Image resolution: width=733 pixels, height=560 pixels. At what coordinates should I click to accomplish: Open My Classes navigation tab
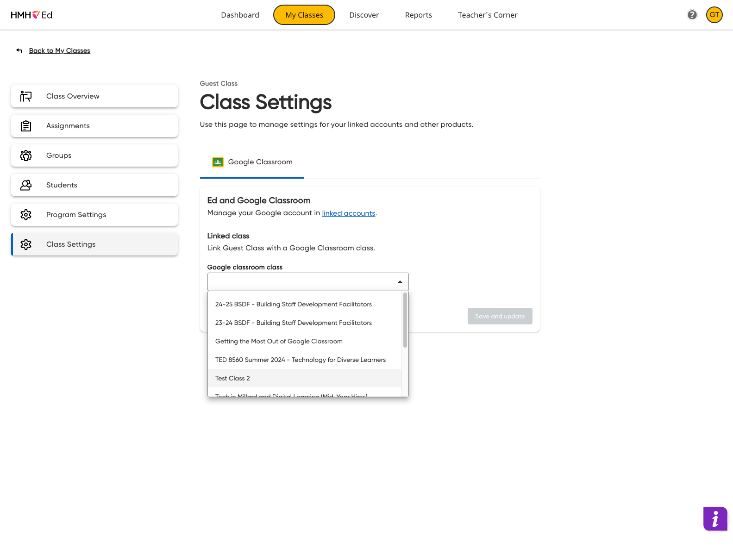304,15
